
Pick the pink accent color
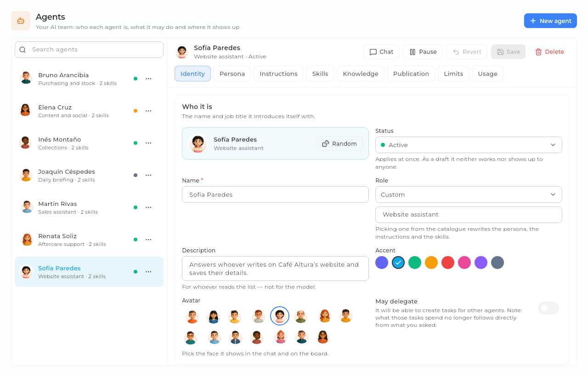[464, 263]
